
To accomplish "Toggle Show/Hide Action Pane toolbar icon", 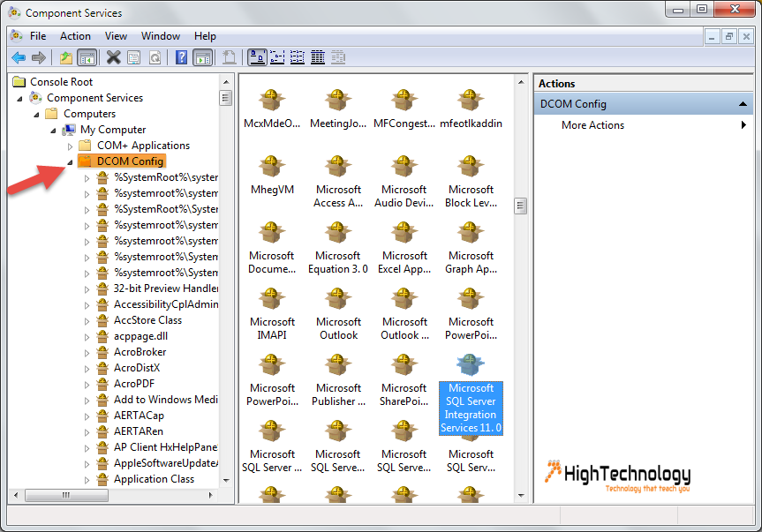I will click(x=203, y=57).
